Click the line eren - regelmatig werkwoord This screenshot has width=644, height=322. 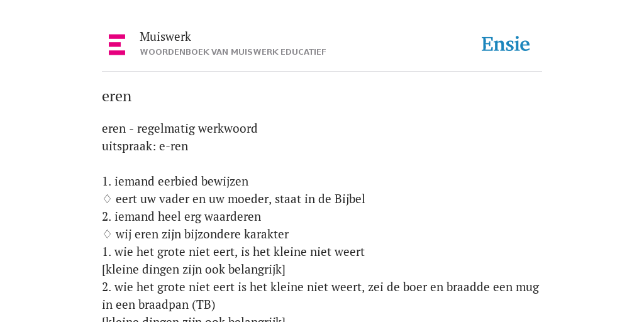coord(179,128)
